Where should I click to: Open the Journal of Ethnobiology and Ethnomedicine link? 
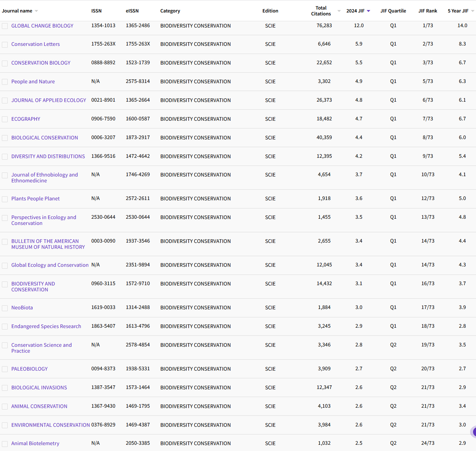[44, 178]
